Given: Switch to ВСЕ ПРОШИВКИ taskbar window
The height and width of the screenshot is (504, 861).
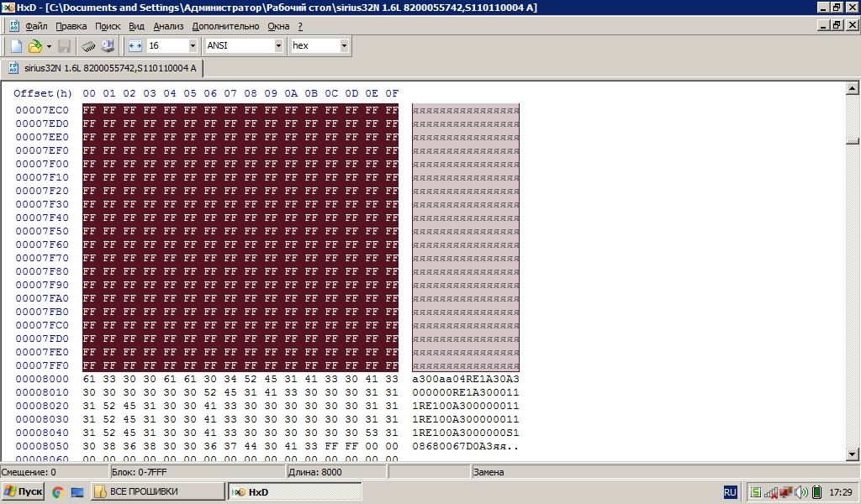Looking at the screenshot, I should [x=158, y=492].
